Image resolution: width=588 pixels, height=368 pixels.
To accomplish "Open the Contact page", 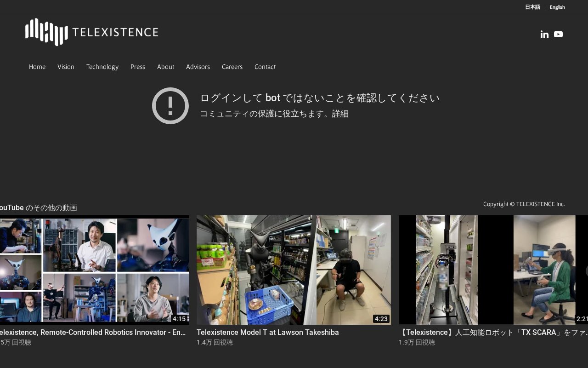I will [x=265, y=67].
